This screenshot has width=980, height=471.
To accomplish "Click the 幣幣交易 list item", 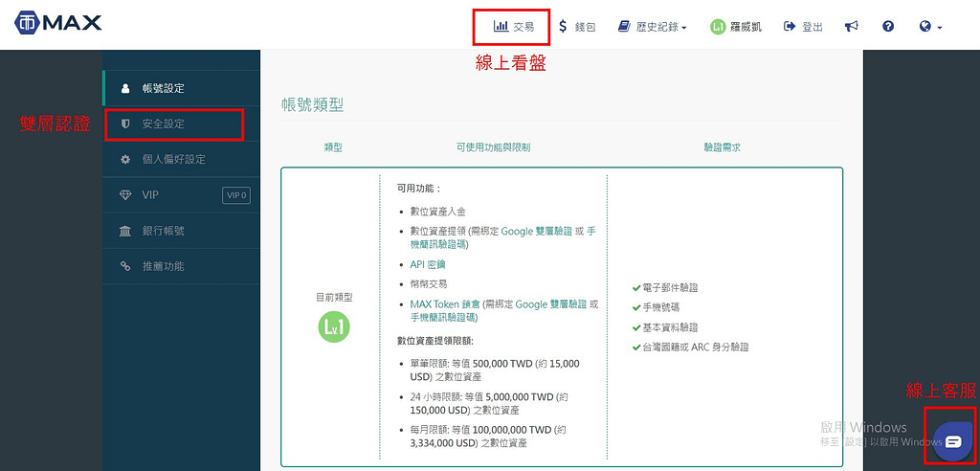I will pos(429,283).
